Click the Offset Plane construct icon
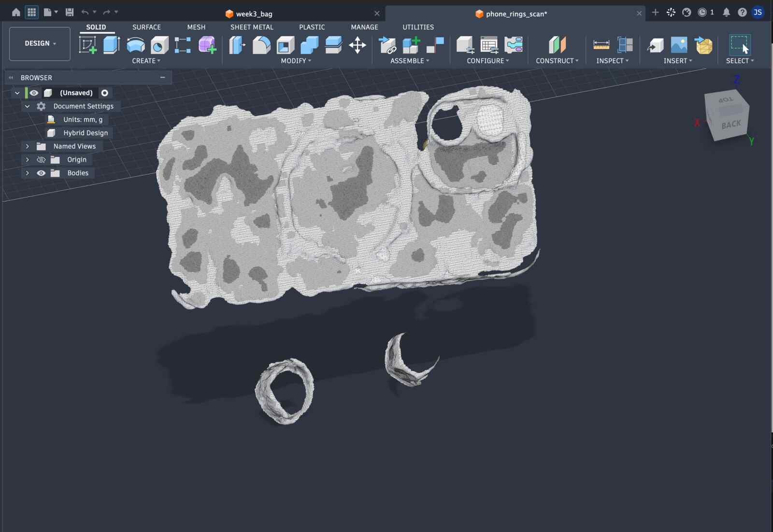Image resolution: width=773 pixels, height=532 pixels. 557,45
